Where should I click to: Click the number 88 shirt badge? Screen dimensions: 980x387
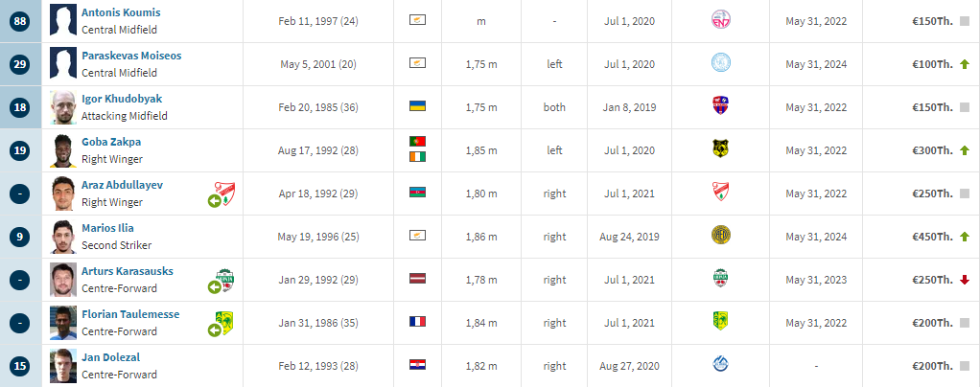click(20, 21)
